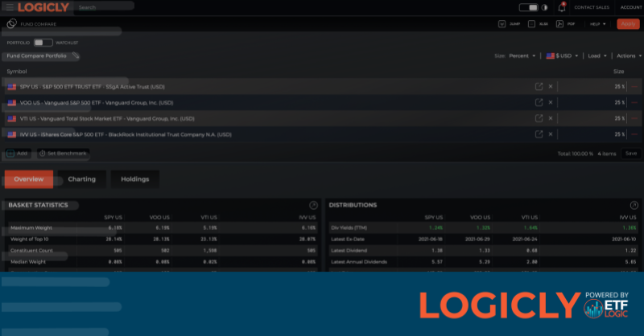The height and width of the screenshot is (336, 644).
Task: Export to XLSX using the toolbar icon
Action: (532, 24)
